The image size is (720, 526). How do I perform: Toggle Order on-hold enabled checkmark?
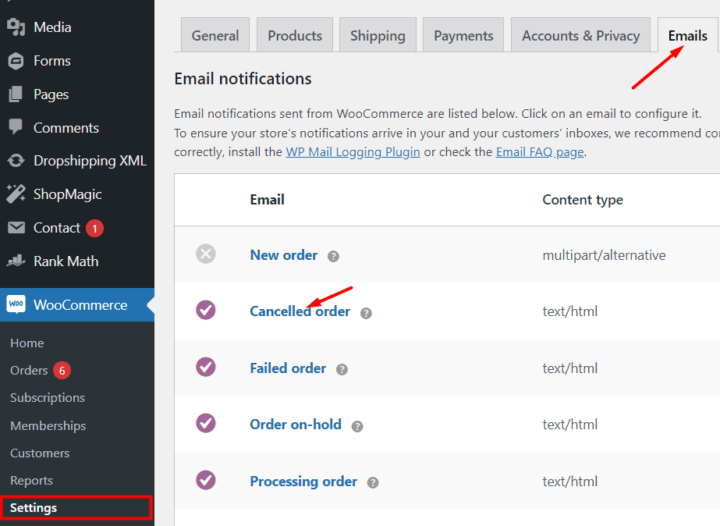[x=206, y=423]
